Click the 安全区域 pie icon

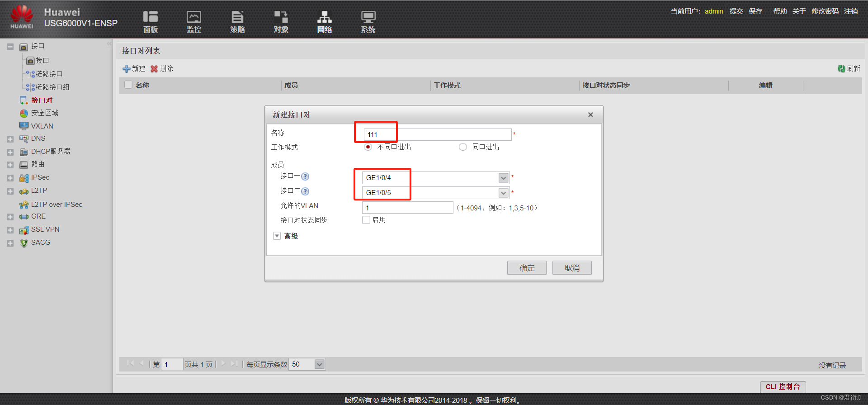point(24,113)
